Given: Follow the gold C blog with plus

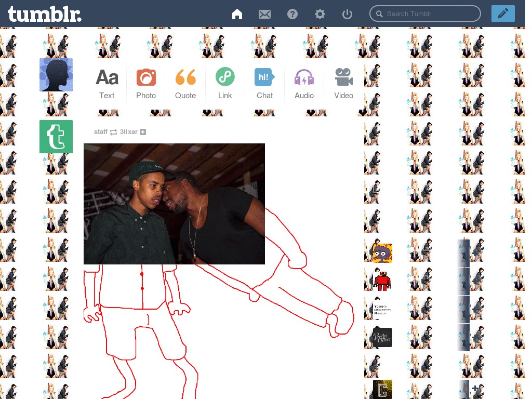Looking at the screenshot, I should pyautogui.click(x=475, y=388).
